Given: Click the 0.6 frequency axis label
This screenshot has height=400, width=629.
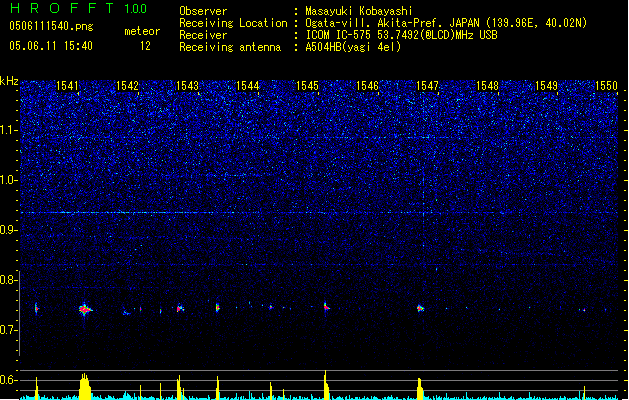Looking at the screenshot, I should tap(9, 380).
